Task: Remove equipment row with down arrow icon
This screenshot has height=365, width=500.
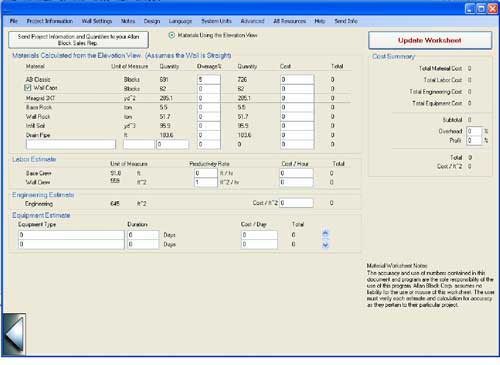Action: click(x=325, y=245)
